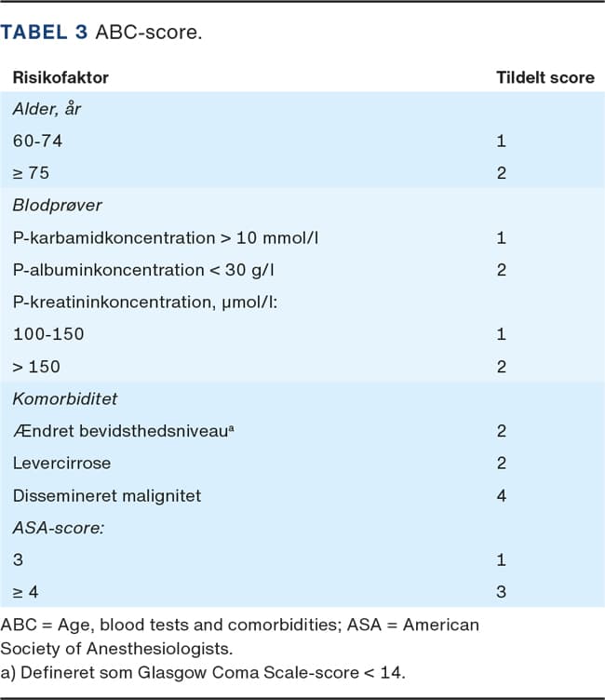Select the "> 150" creatinine row label

35,367
